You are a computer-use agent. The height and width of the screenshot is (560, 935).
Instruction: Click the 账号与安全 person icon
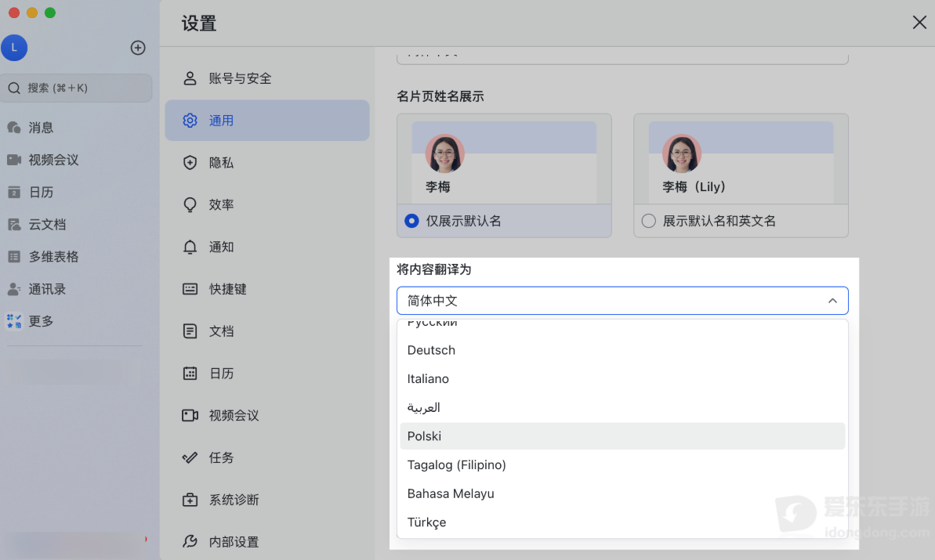(190, 78)
